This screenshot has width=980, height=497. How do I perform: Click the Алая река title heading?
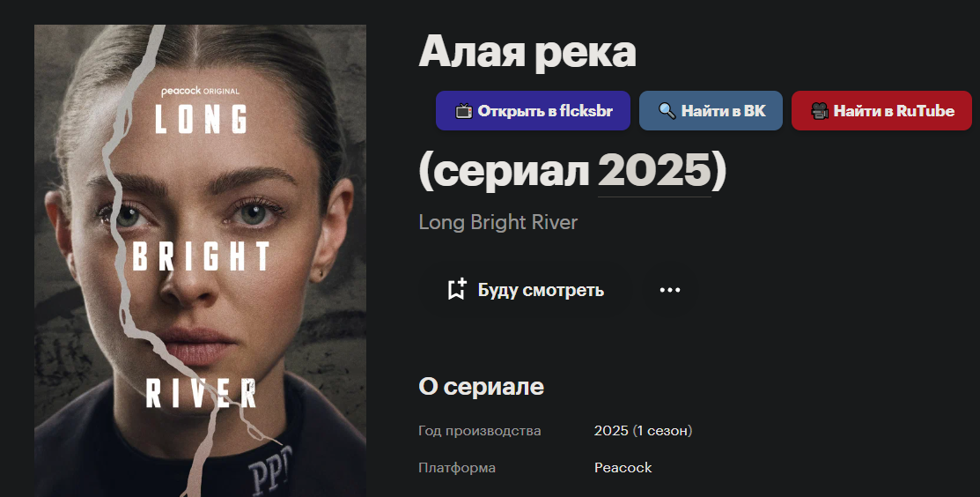527,51
